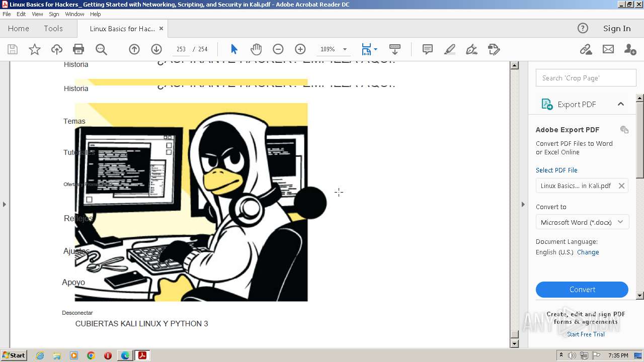Close the Linux Basics document tab
This screenshot has width=644, height=362.
pos(161,29)
